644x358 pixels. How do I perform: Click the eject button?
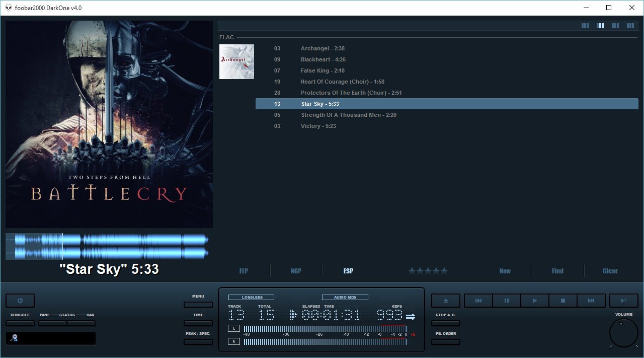pos(446,301)
